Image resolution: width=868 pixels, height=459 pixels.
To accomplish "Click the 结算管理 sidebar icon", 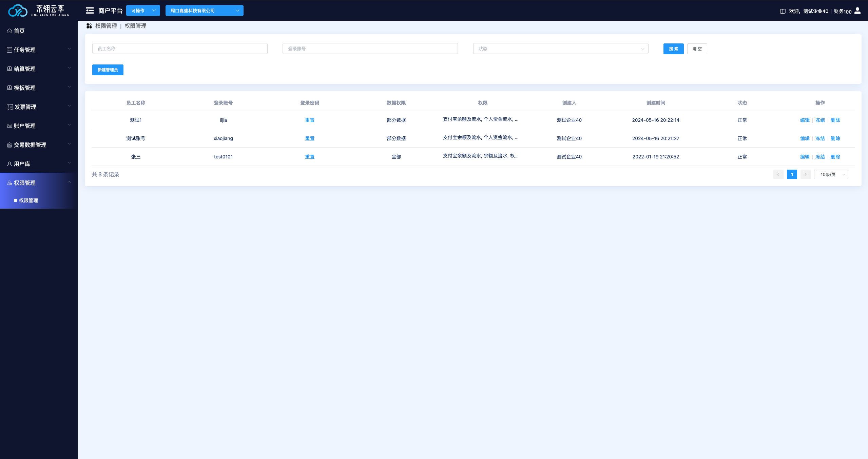I will pyautogui.click(x=9, y=69).
